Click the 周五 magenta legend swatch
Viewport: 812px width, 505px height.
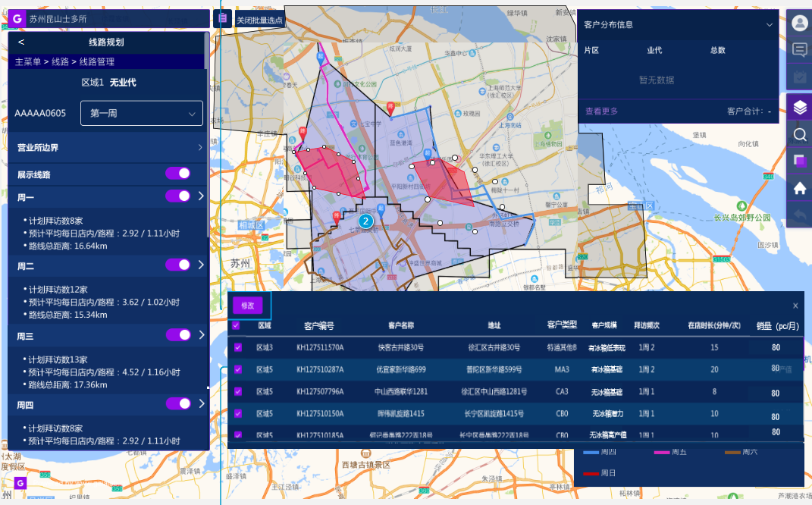(x=662, y=452)
